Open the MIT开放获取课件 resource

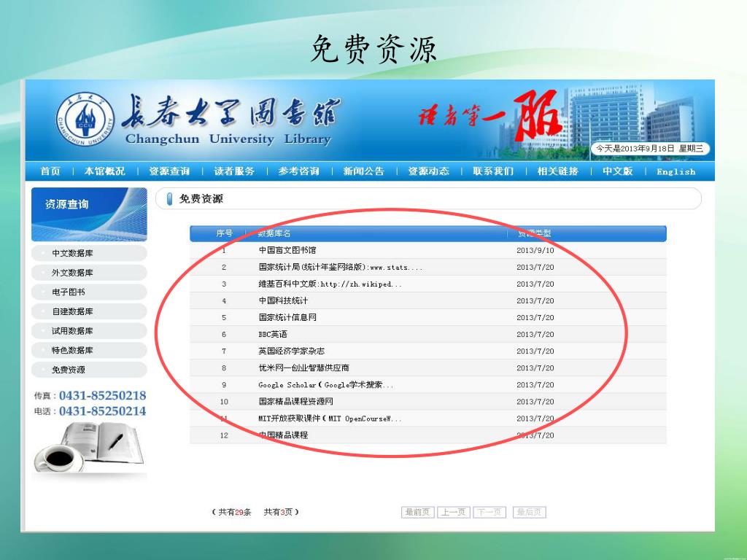(330, 419)
